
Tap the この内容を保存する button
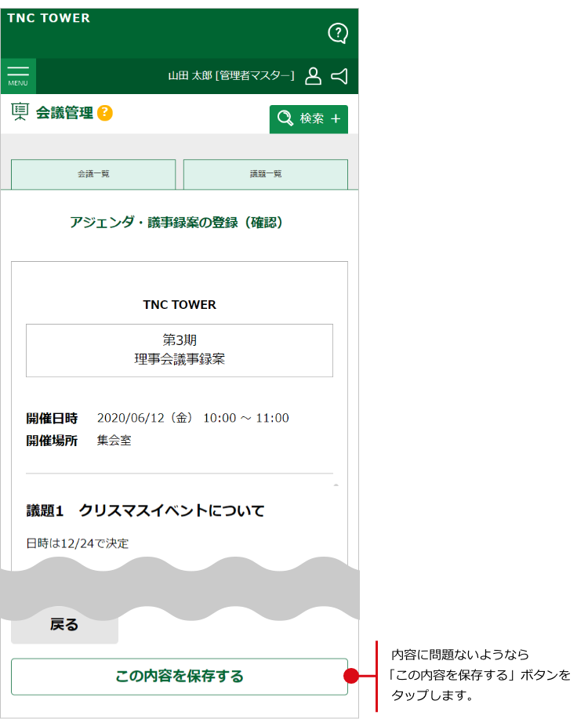pyautogui.click(x=179, y=676)
